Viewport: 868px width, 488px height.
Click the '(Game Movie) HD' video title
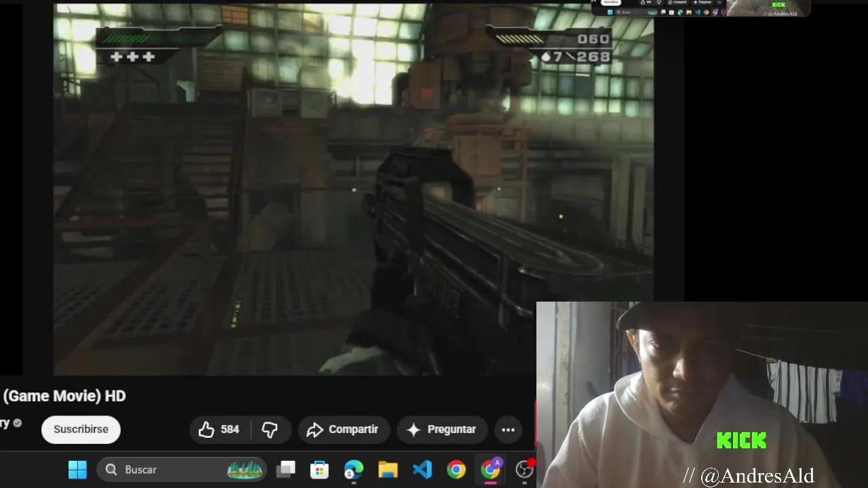pos(64,396)
